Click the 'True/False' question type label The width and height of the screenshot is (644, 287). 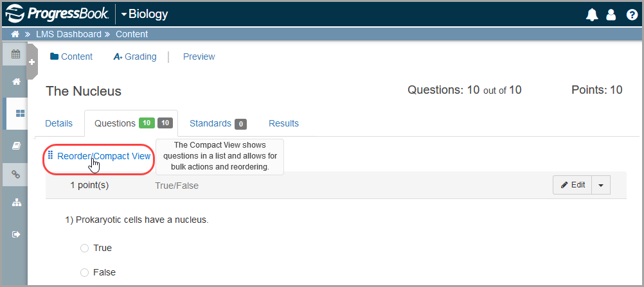(x=177, y=186)
